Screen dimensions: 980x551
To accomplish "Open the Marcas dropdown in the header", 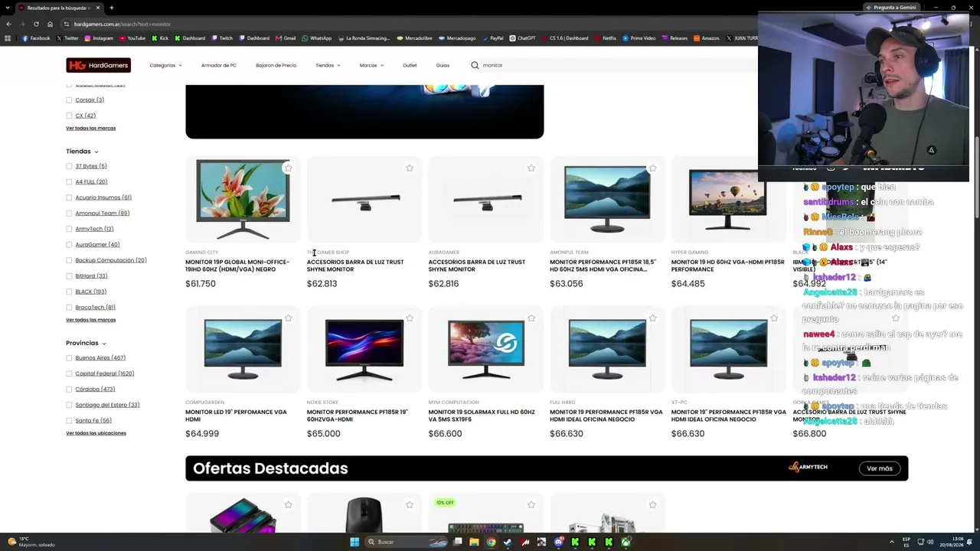I will 371,65.
